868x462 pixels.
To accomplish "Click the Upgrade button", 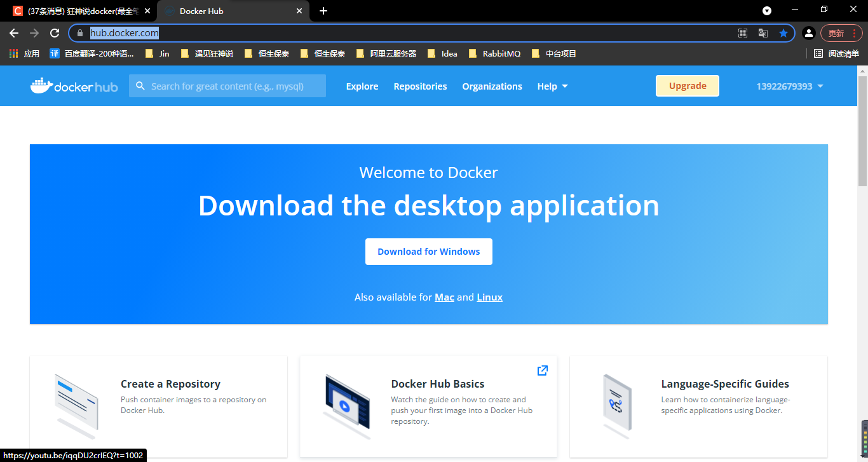I will pos(688,86).
